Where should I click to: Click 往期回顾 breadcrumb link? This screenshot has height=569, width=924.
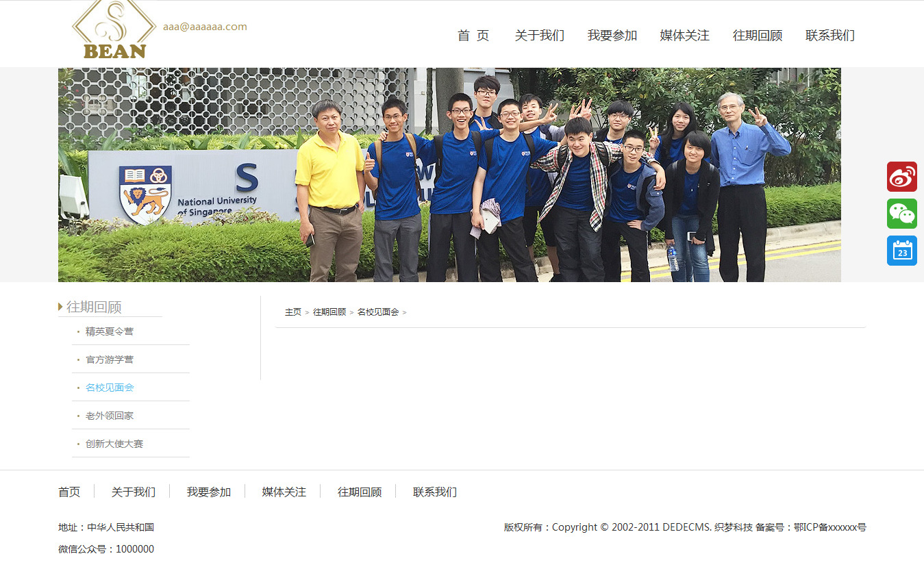[329, 312]
